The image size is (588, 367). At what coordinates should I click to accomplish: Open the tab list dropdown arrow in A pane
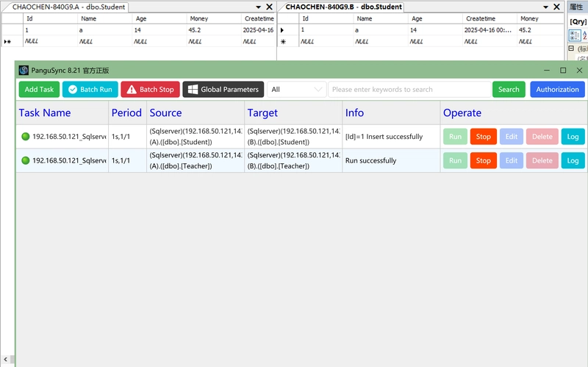pos(259,7)
